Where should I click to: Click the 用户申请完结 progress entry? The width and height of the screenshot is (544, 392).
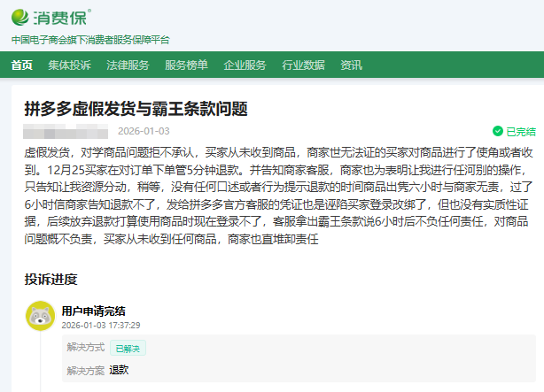pyautogui.click(x=93, y=311)
